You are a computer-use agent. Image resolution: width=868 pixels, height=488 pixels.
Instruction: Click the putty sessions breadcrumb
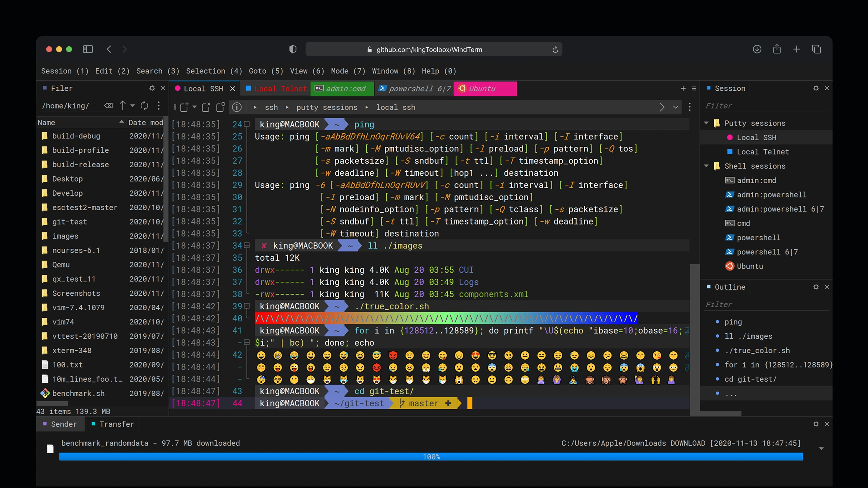[x=327, y=107]
